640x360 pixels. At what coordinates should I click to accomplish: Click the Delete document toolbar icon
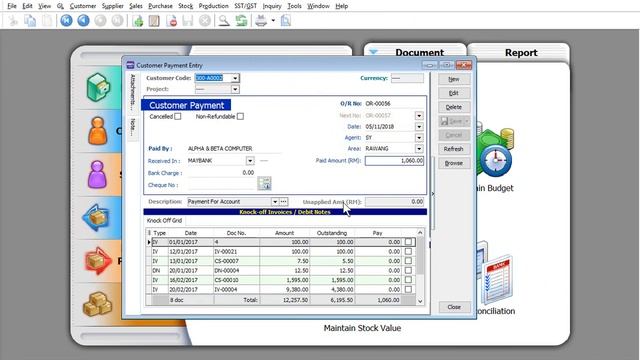171,20
